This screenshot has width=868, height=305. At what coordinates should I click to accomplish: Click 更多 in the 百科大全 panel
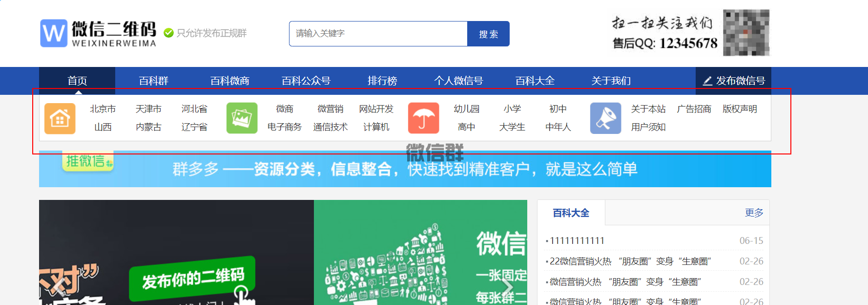pyautogui.click(x=754, y=213)
